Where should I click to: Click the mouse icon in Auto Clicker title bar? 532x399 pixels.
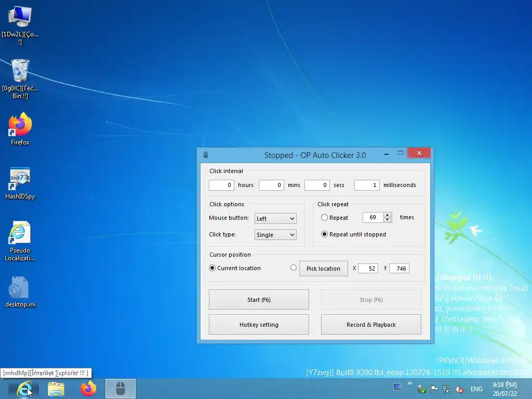[x=206, y=155]
